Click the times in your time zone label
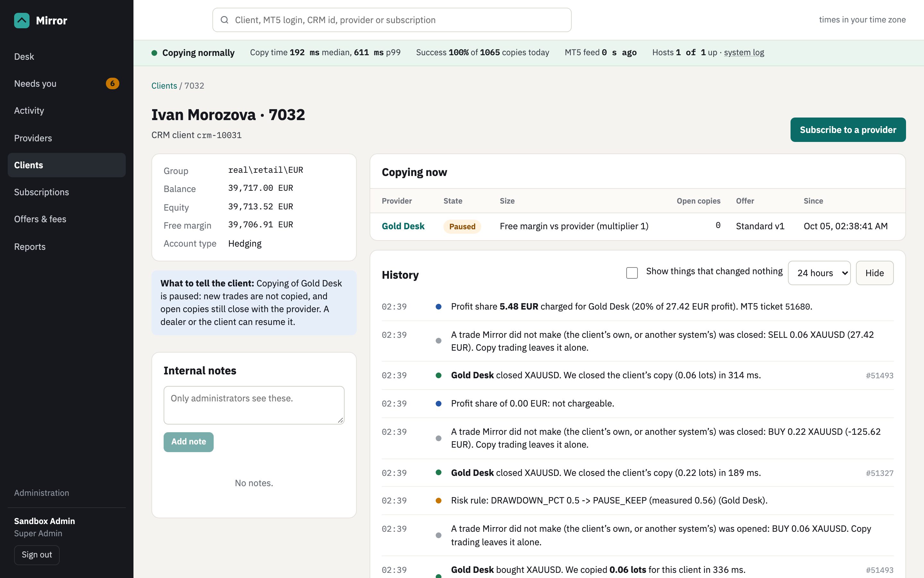 pyautogui.click(x=862, y=20)
